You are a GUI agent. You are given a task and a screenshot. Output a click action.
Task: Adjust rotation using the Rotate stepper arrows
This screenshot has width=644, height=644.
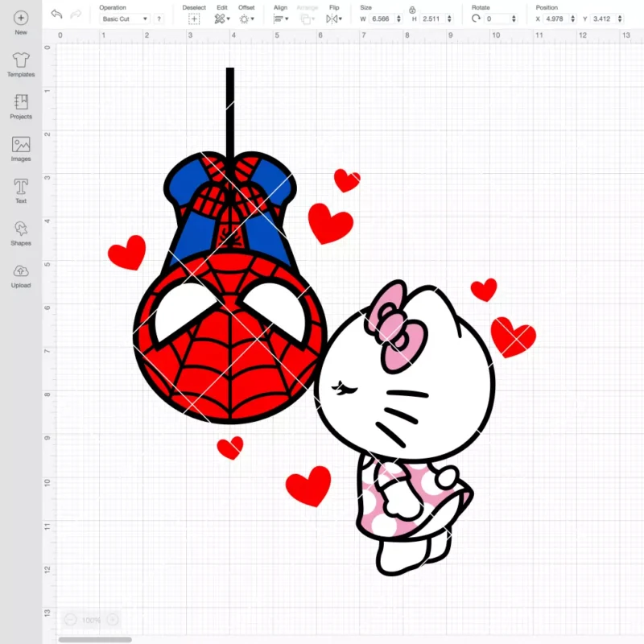click(514, 19)
